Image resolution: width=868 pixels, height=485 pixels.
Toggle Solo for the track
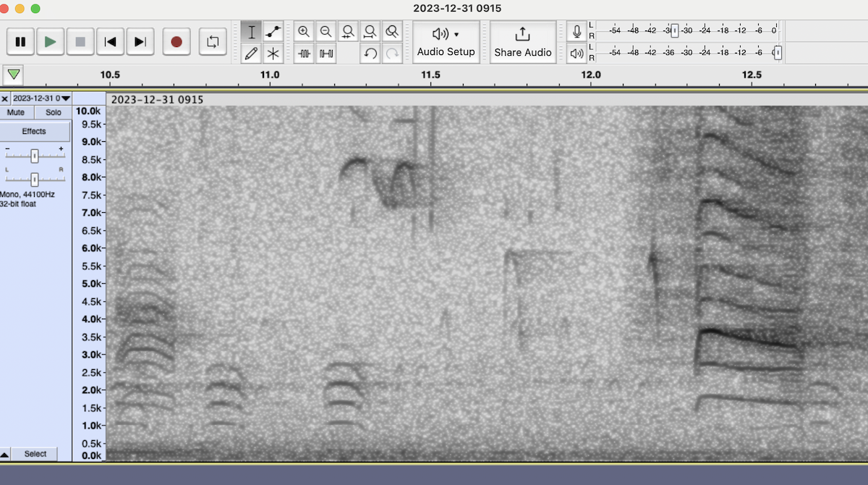tap(54, 113)
